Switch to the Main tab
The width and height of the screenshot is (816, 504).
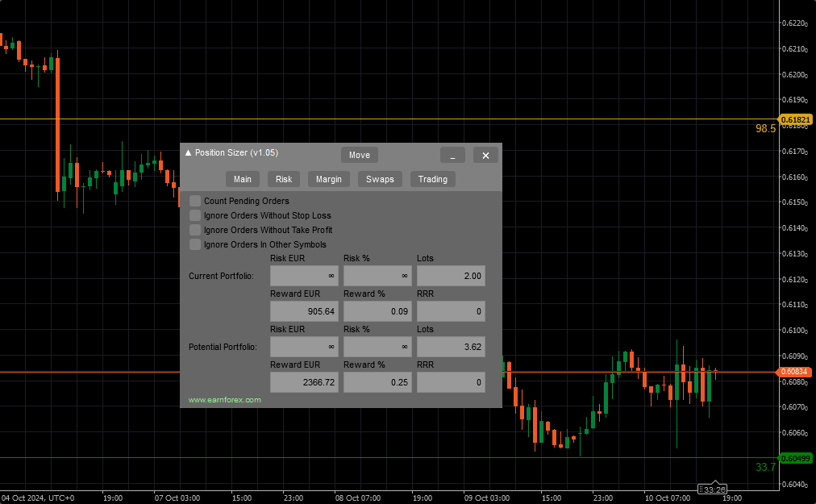(x=242, y=179)
